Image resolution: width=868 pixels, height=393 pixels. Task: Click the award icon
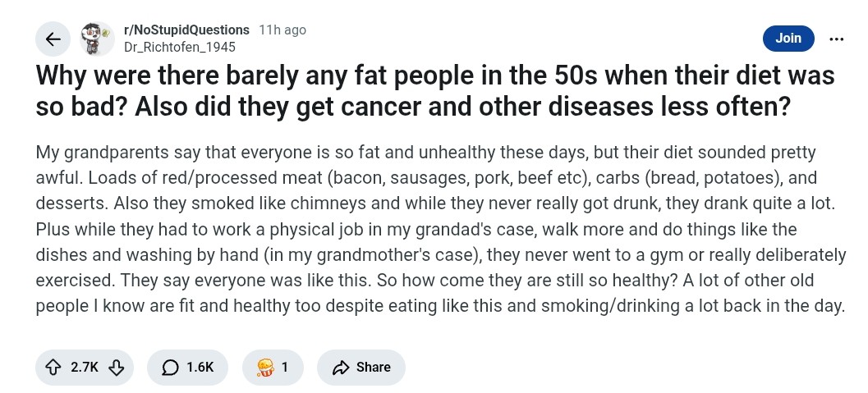pos(264,367)
